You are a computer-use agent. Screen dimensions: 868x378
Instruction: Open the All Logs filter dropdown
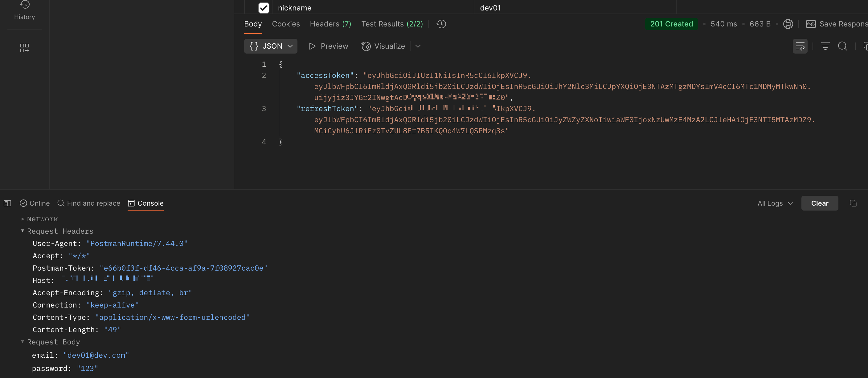coord(775,203)
